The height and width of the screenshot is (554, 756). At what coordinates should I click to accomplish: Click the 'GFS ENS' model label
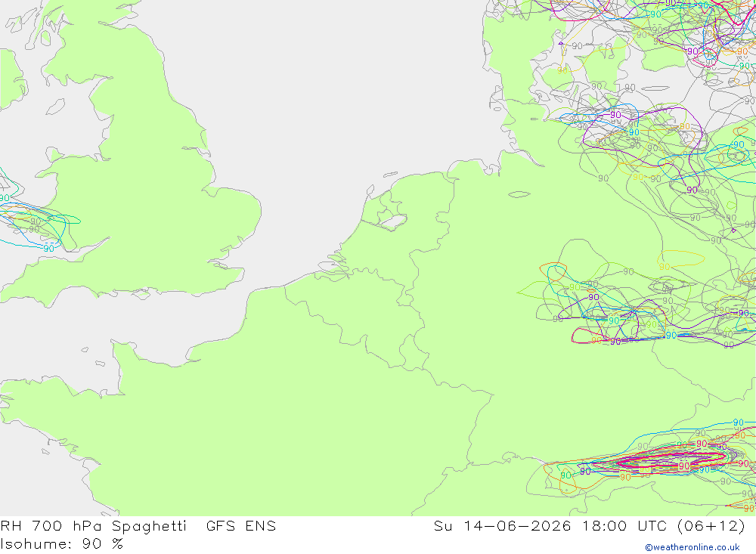241,525
